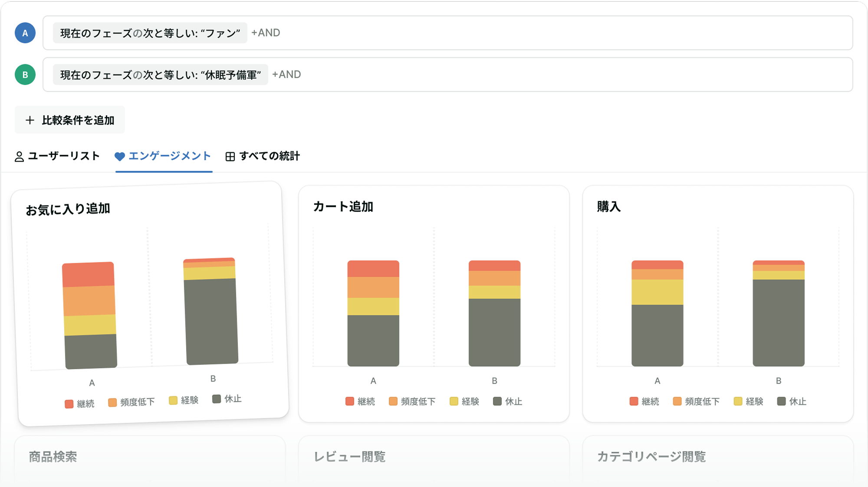868x487 pixels.
Task: Click the blue A condition badge
Action: (25, 33)
